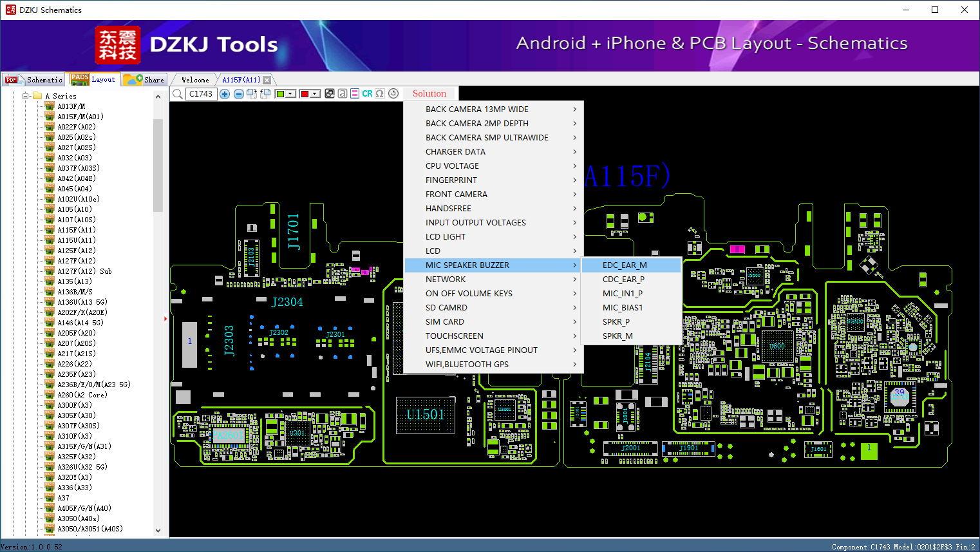Expand the TOUCHSCREEN submenu arrow

coord(575,336)
